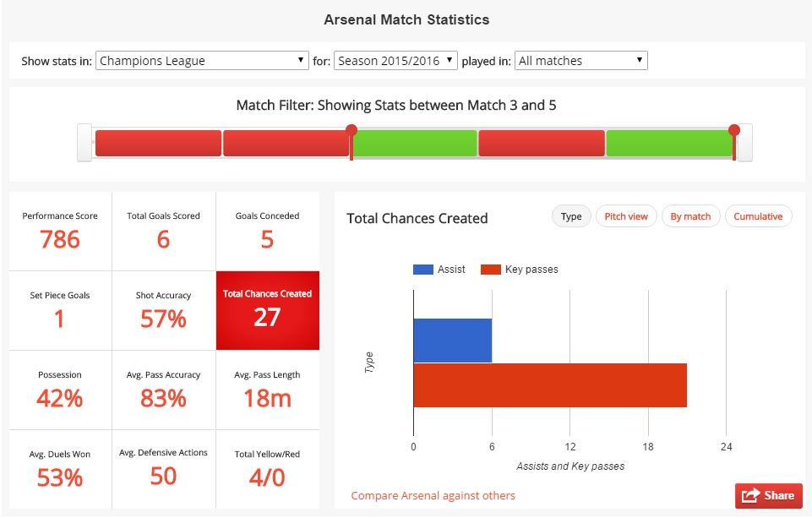Click the blue Assist bar in chart

452,341
